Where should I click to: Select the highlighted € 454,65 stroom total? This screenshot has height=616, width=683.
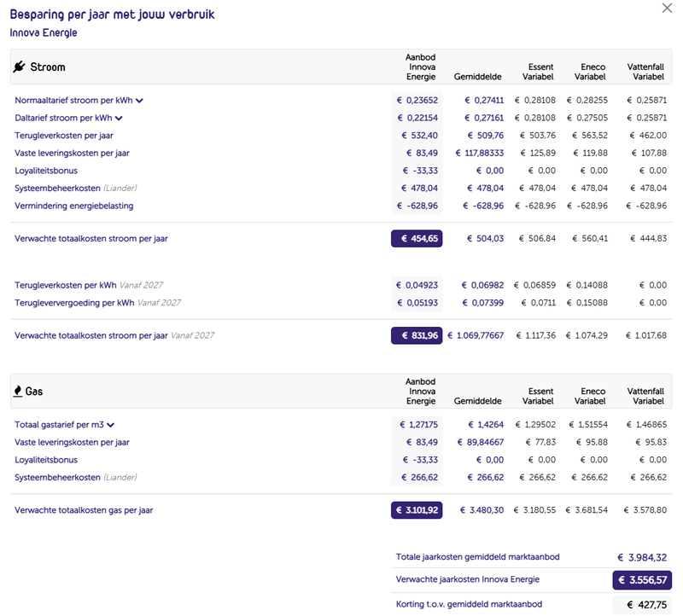(x=417, y=239)
